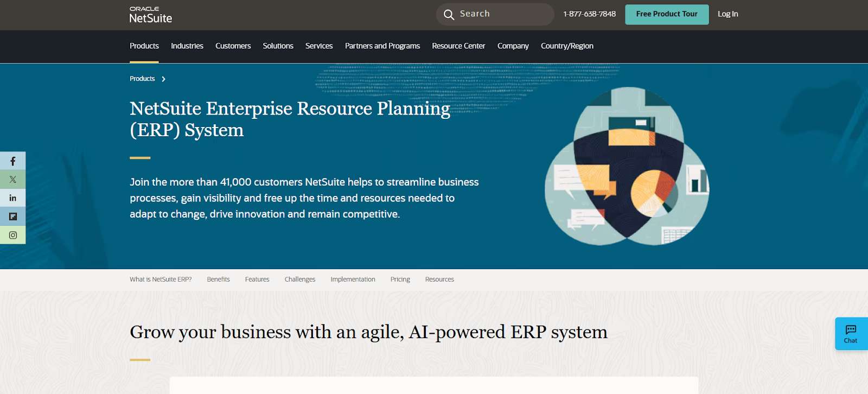Open Partners and Programs menu
The image size is (868, 394).
[382, 46]
